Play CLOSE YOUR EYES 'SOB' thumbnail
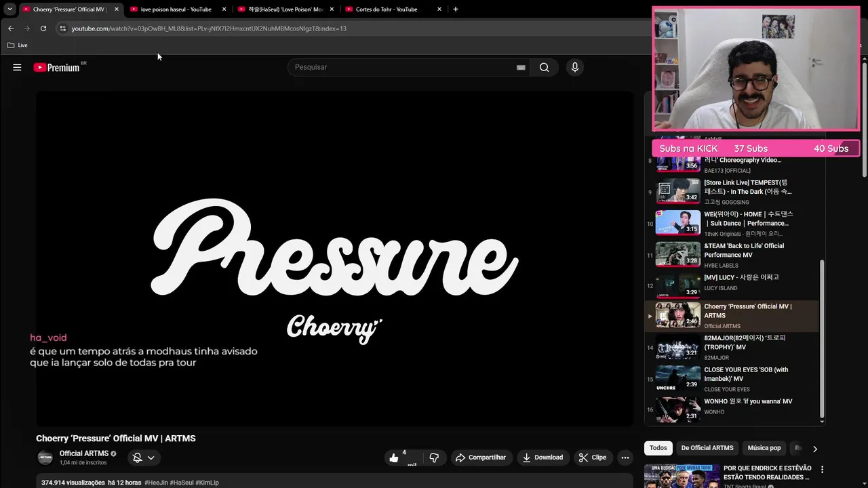Screen dimensions: 868x488 [678, 379]
